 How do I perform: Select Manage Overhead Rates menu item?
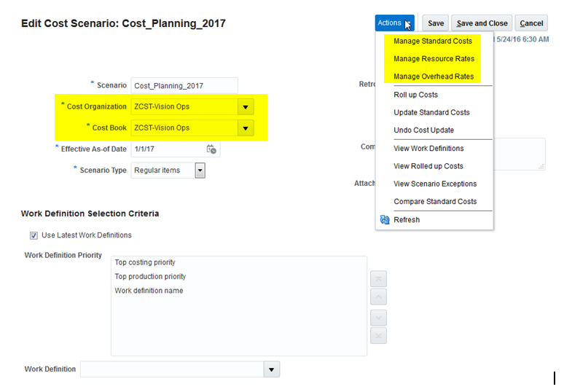pos(434,77)
